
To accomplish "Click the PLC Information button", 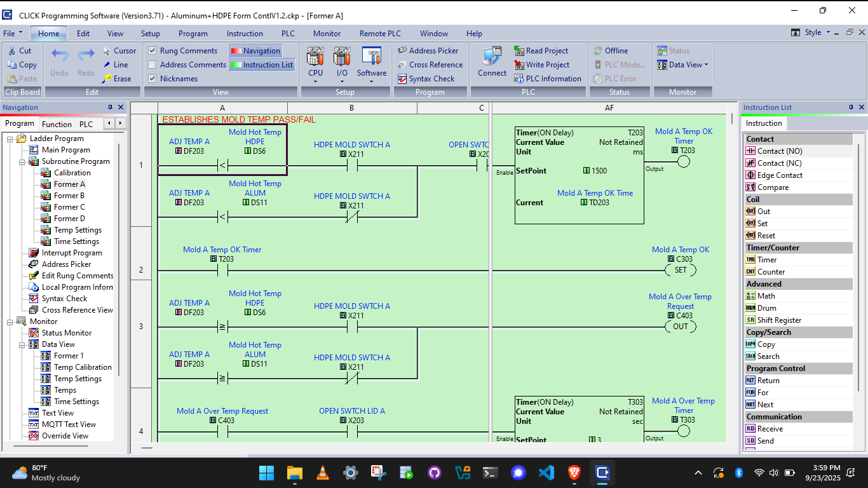I will 548,78.
